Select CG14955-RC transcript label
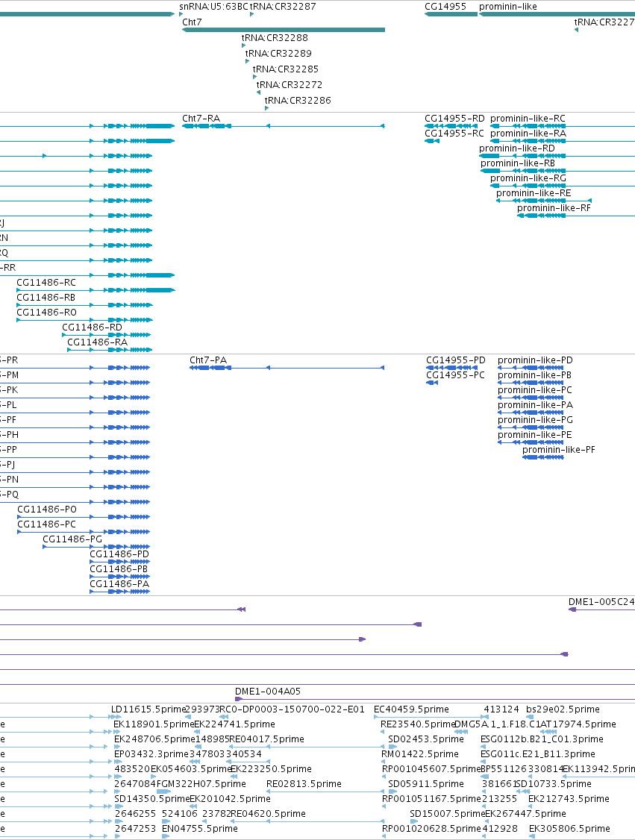 (454, 134)
